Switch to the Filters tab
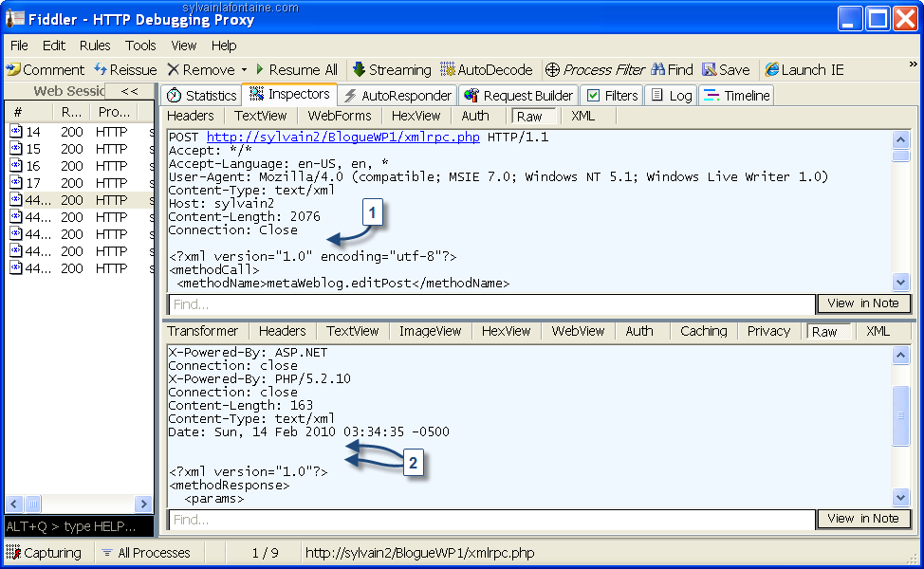The width and height of the screenshot is (924, 569). [x=612, y=96]
